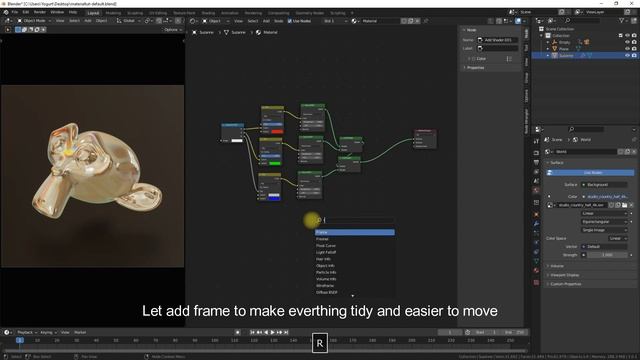
Task: Click the Use Nodes button in the World Surface panel
Action: tap(590, 173)
